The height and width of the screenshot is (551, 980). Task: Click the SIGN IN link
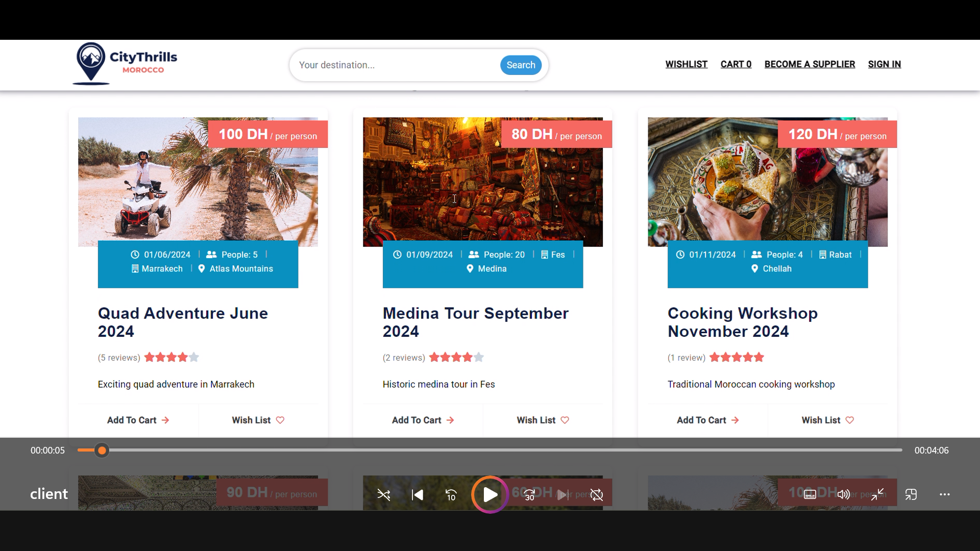884,64
